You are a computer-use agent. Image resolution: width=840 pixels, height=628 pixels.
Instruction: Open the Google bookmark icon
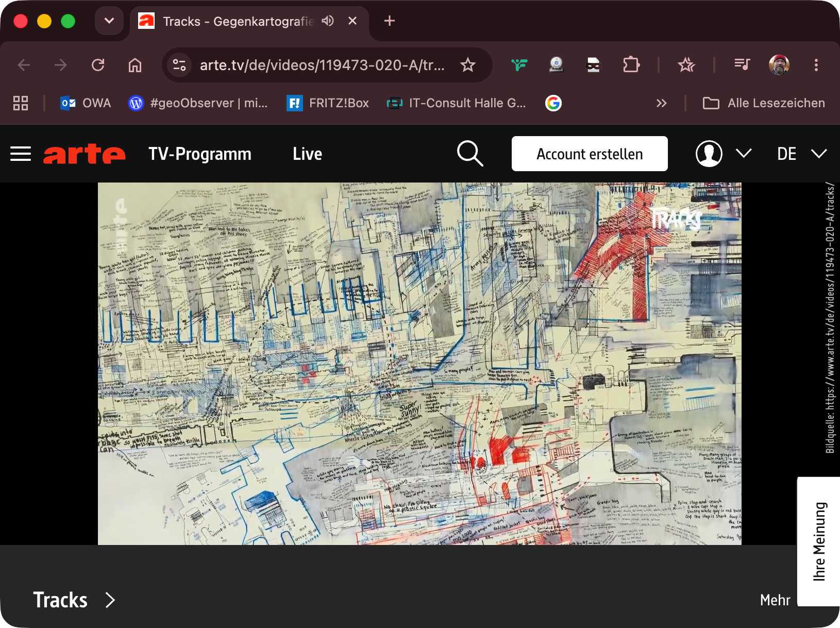coord(553,103)
